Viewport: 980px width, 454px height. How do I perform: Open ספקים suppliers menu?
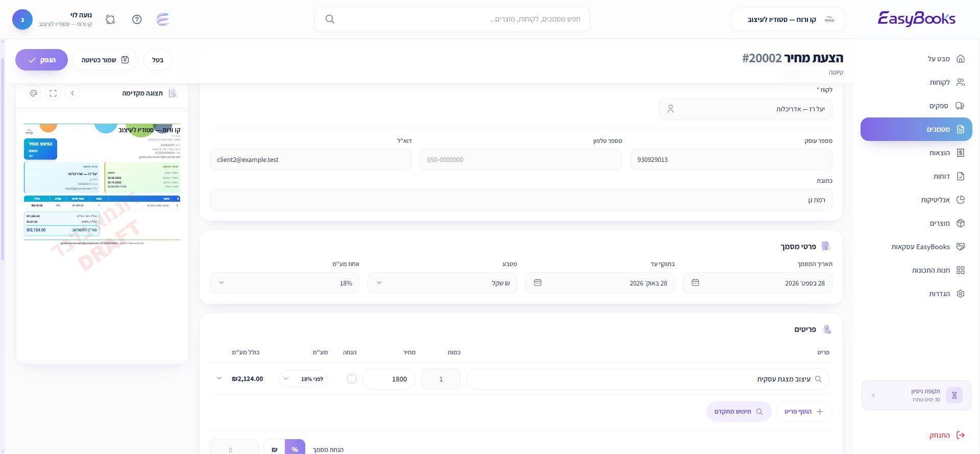(916, 106)
